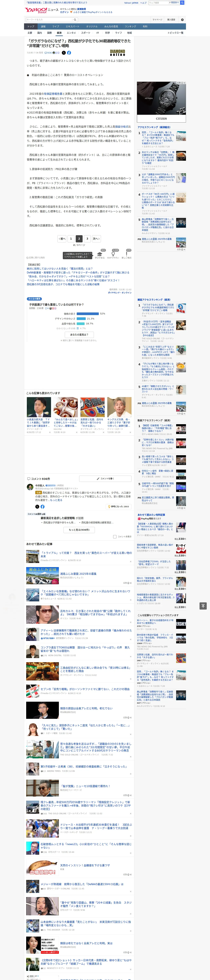The image size is (210, 980).
Task: Select the ライブ navigation tab
Action: click(x=56, y=27)
